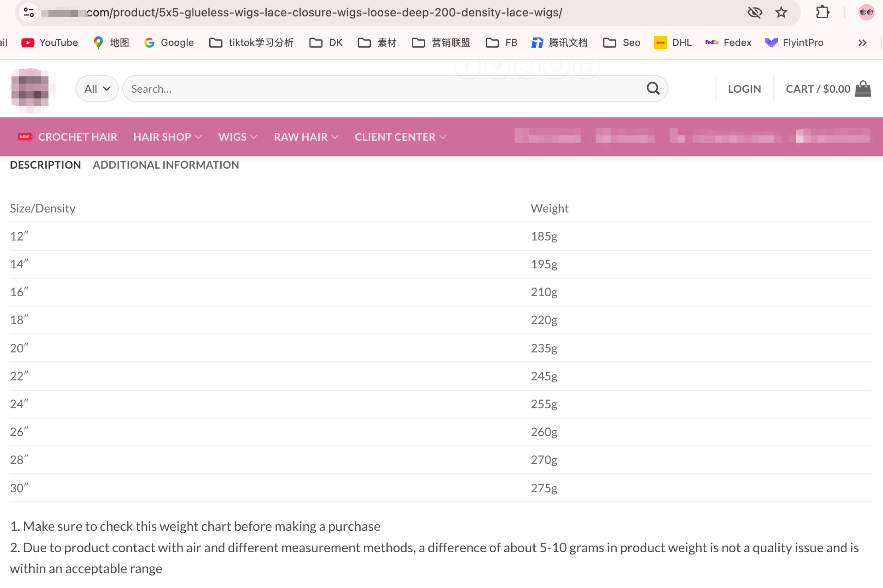This screenshot has width=883, height=588.
Task: Open the FB bookmark folder
Action: pos(501,42)
